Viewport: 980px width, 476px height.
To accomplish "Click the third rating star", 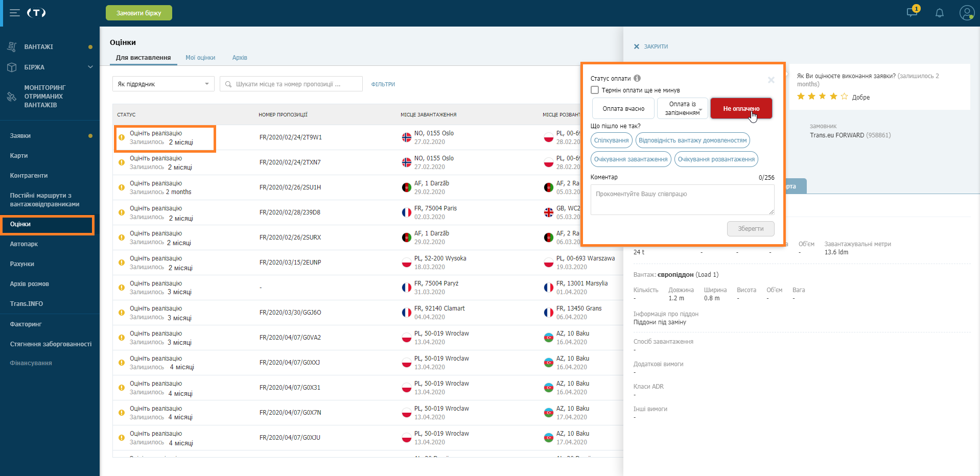I will coord(823,96).
